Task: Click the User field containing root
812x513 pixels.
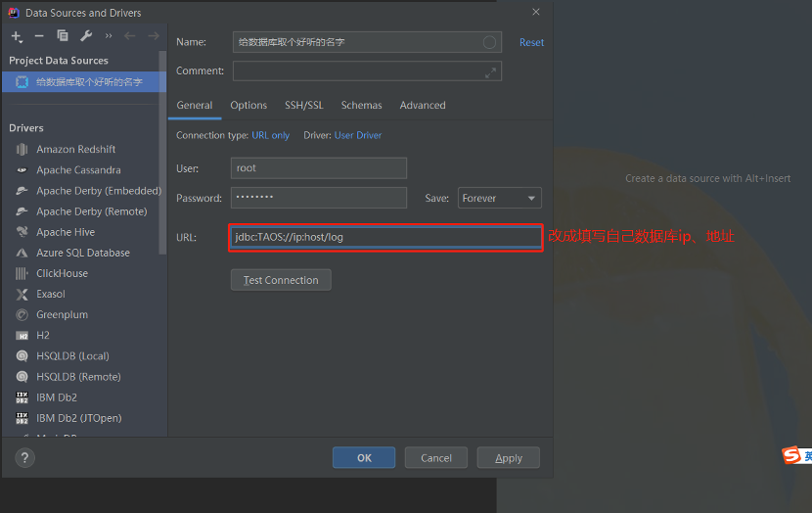Action: 319,168
